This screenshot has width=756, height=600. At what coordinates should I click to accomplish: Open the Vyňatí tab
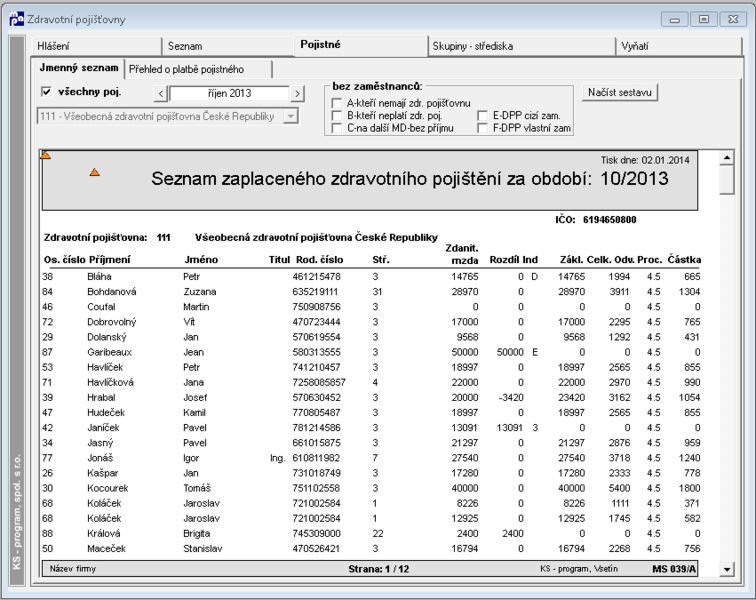pyautogui.click(x=679, y=46)
